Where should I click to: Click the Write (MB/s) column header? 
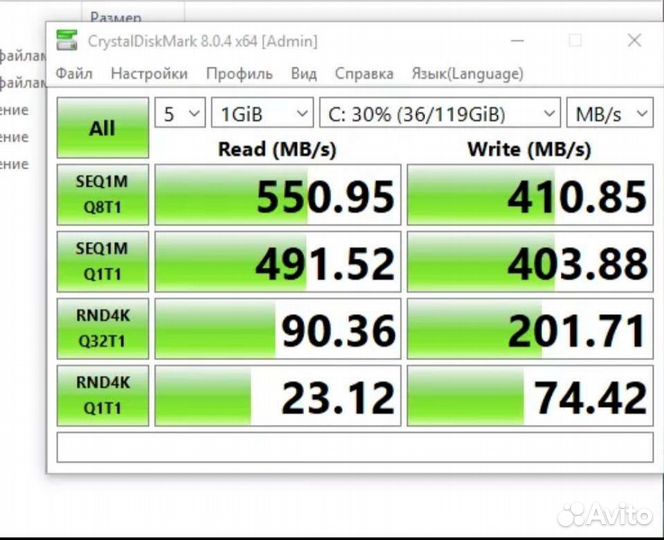click(529, 150)
